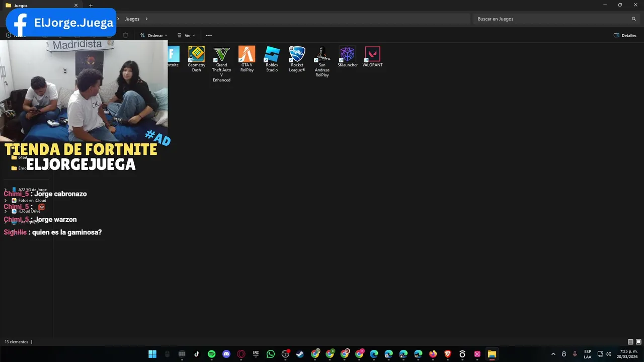Viewport: 644px width, 362px height.
Task: Select the San Andreas RolPlay shortcut
Action: [322, 62]
